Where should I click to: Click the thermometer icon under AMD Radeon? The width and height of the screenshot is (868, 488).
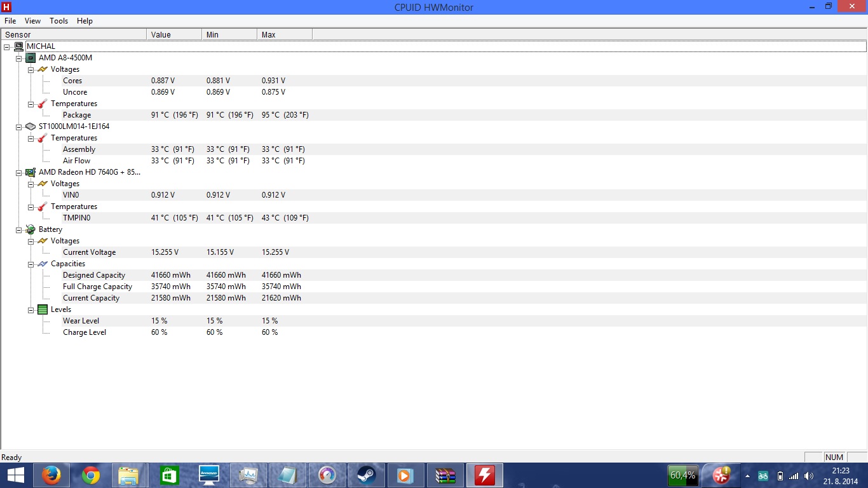coord(43,207)
